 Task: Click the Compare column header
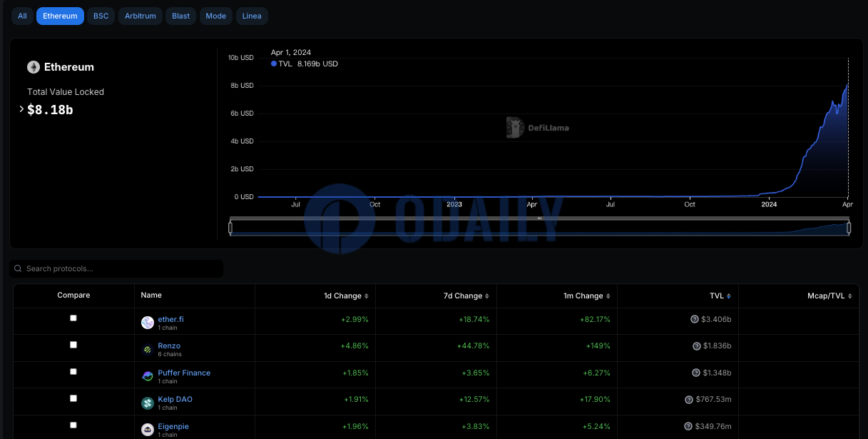73,295
